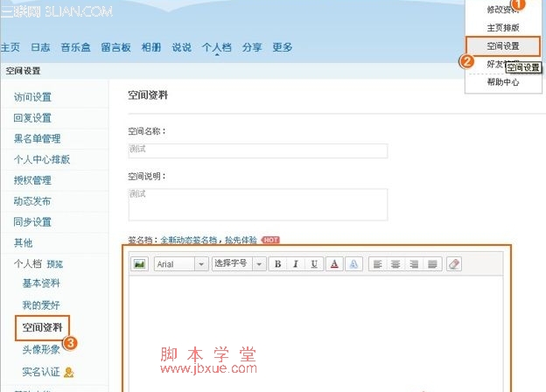Toggle bold formatting in editor
The height and width of the screenshot is (392, 546).
tap(278, 264)
